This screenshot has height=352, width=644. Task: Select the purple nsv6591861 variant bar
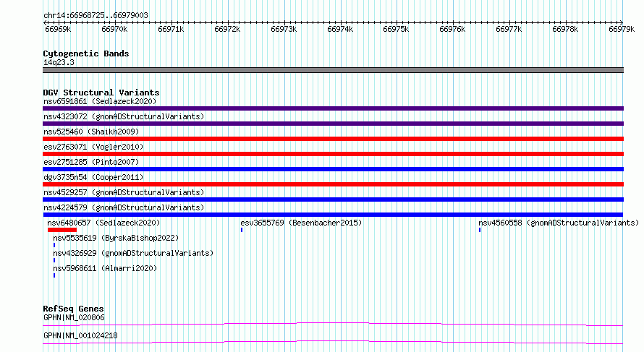click(x=333, y=108)
